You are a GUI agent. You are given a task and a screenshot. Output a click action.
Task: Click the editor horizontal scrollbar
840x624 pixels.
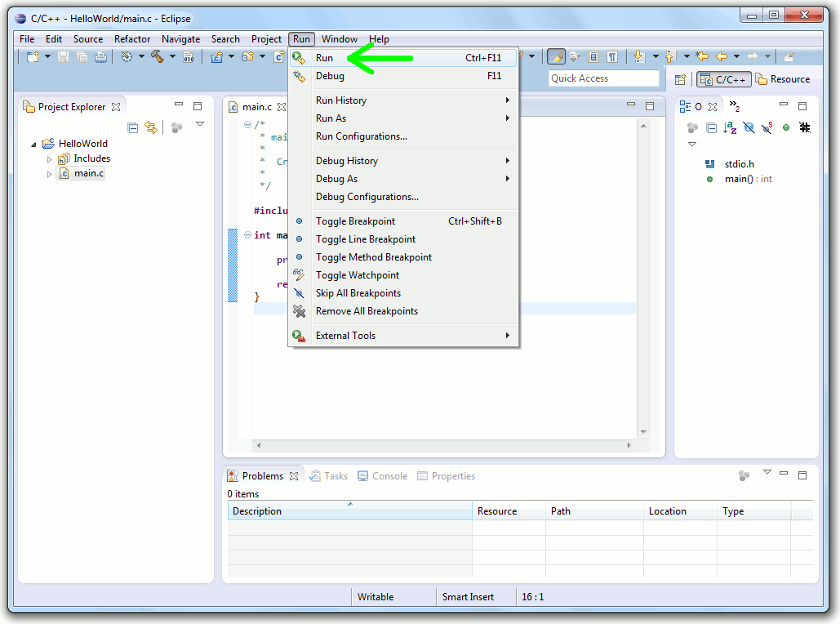coord(444,445)
